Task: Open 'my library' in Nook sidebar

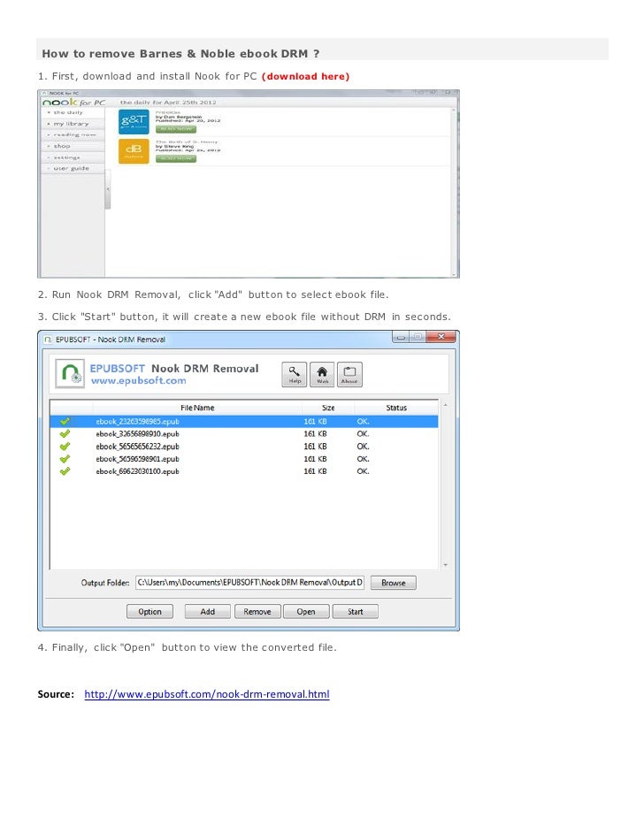Action: coord(71,124)
